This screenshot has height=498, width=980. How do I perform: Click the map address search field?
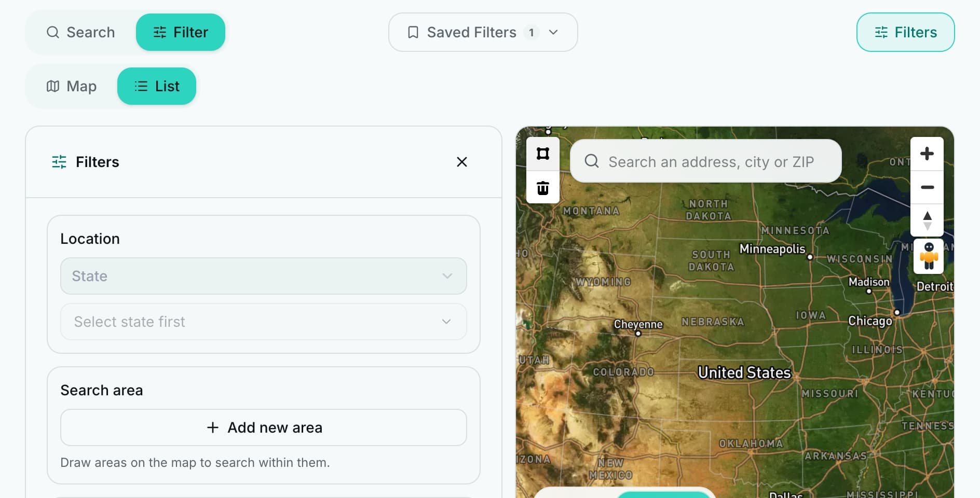(706, 161)
